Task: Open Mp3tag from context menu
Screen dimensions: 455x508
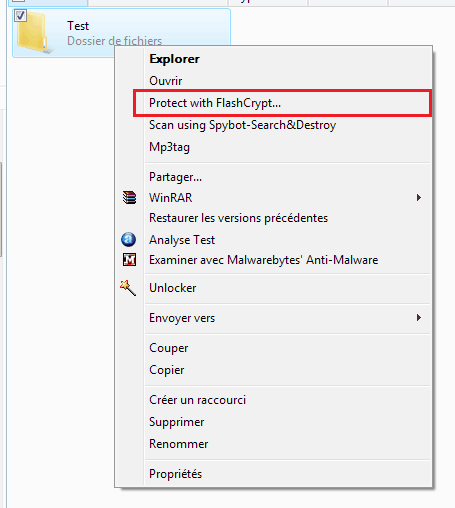Action: pyautogui.click(x=169, y=147)
